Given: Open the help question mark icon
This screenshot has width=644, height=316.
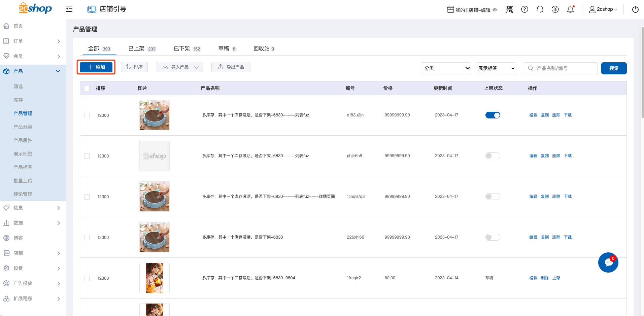Looking at the screenshot, I should [x=524, y=9].
